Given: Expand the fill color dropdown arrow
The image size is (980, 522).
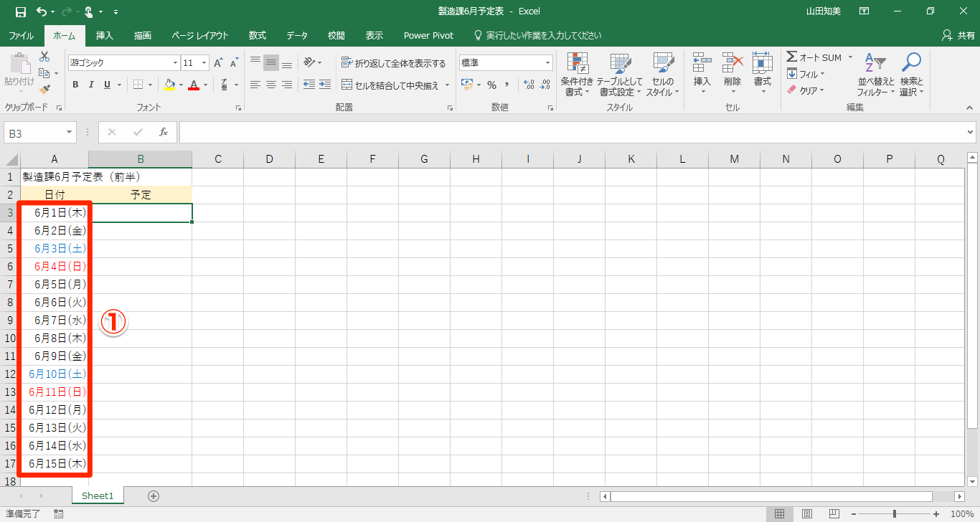Looking at the screenshot, I should [181, 85].
